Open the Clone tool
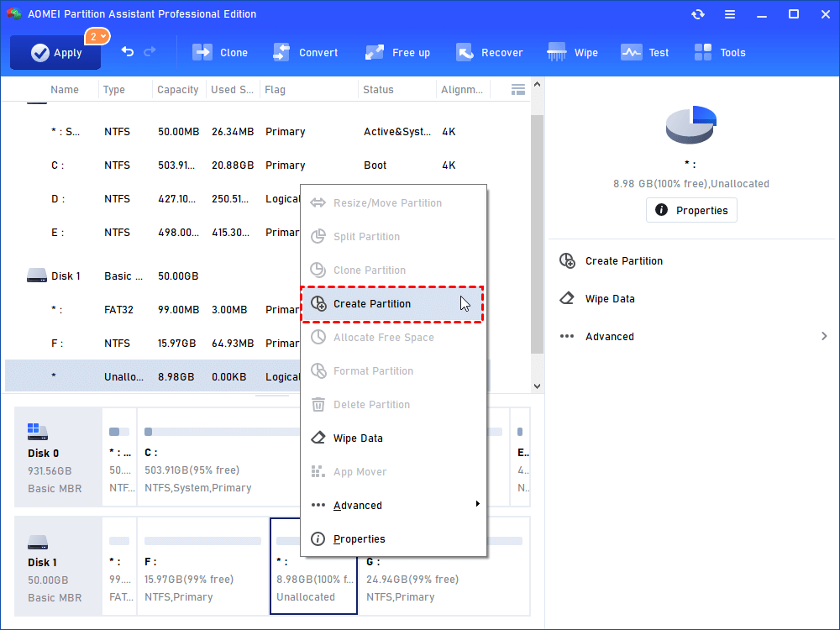Image resolution: width=840 pixels, height=630 pixels. coord(219,52)
